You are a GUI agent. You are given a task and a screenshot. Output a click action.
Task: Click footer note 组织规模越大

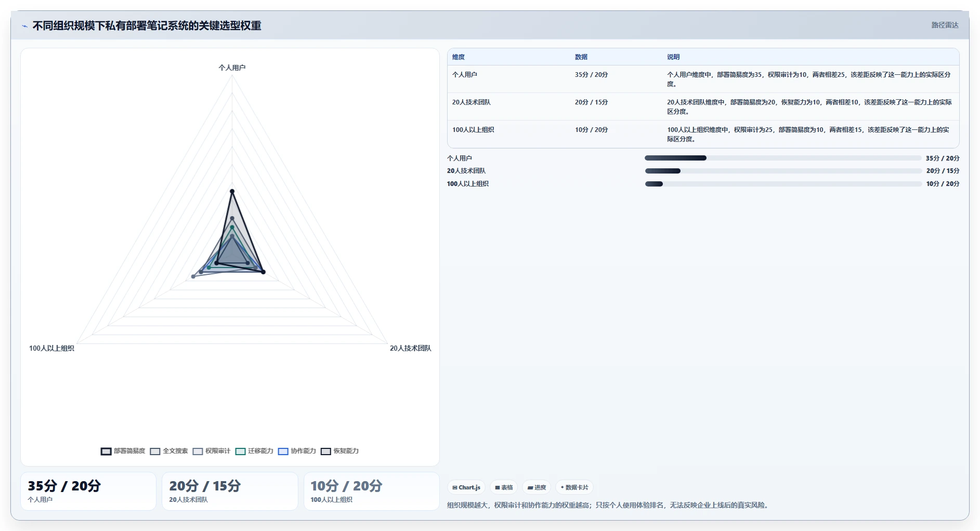tap(608, 505)
